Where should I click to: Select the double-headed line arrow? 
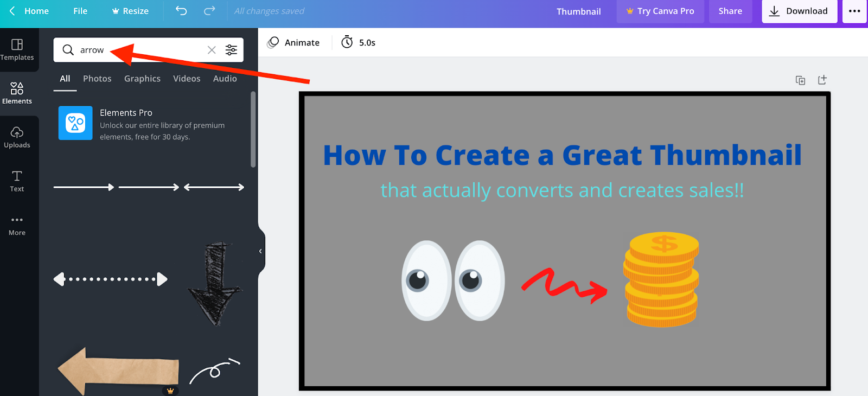point(214,187)
